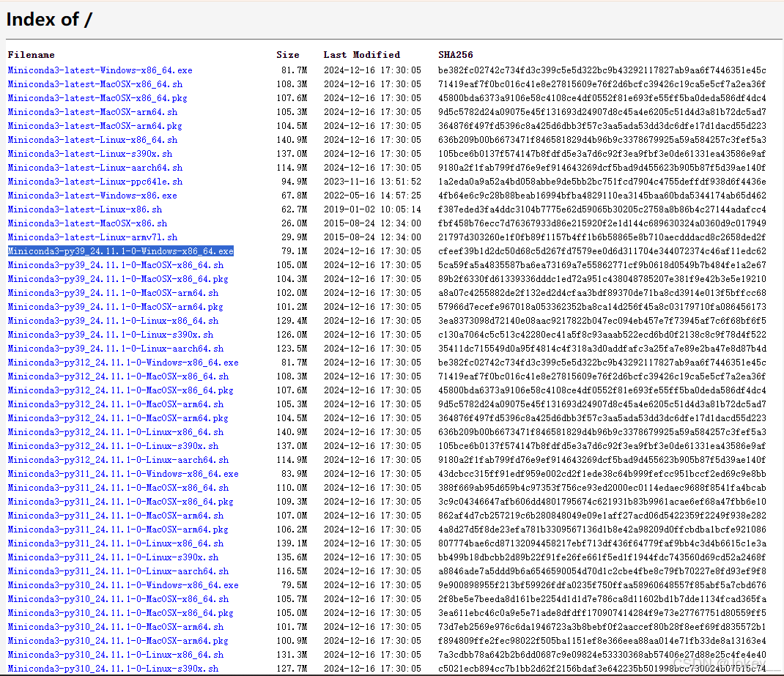The image size is (784, 676).
Task: Download Miniconda3-py312_24.11.1-0-MacOSX-x86_64.pkg
Action: click(x=120, y=390)
